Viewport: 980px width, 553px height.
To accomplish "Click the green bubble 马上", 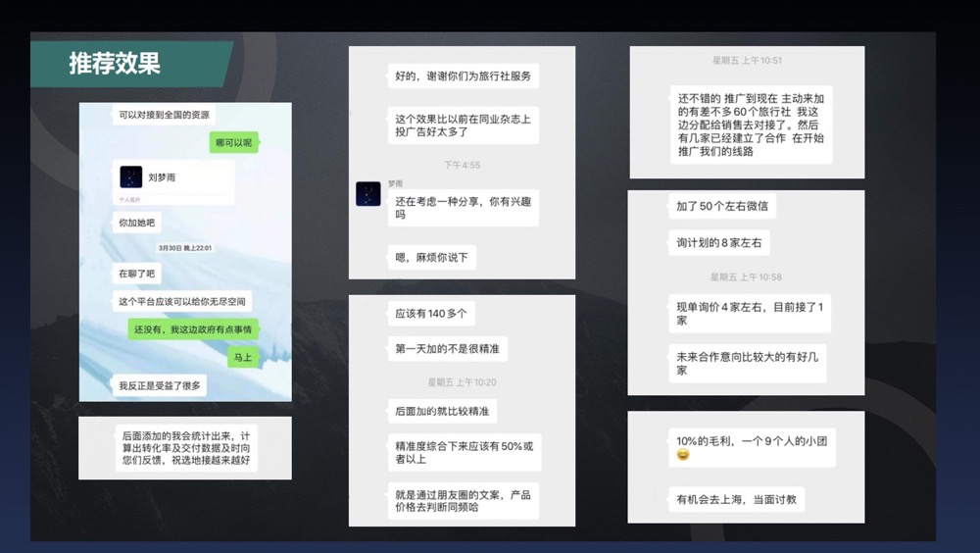I will coord(243,357).
